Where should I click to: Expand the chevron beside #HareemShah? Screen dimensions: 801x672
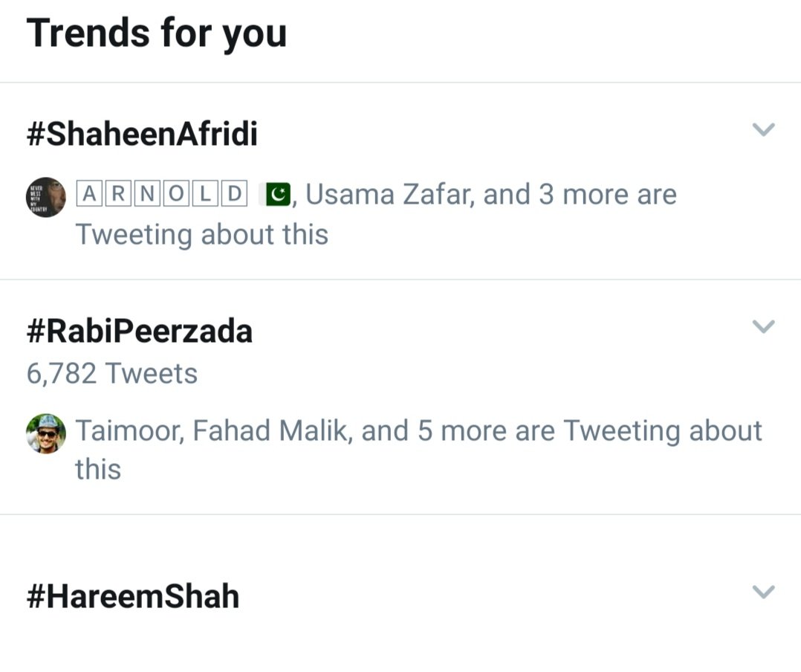click(764, 591)
